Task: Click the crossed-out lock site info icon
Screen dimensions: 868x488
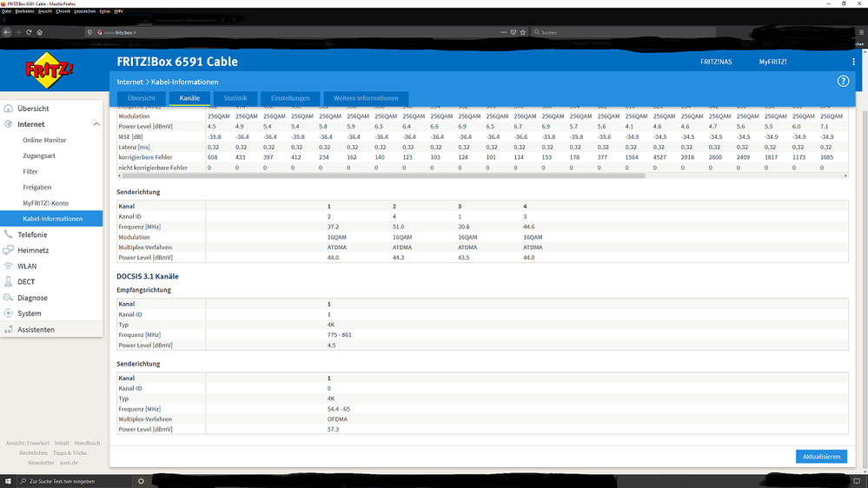Action: pos(100,33)
